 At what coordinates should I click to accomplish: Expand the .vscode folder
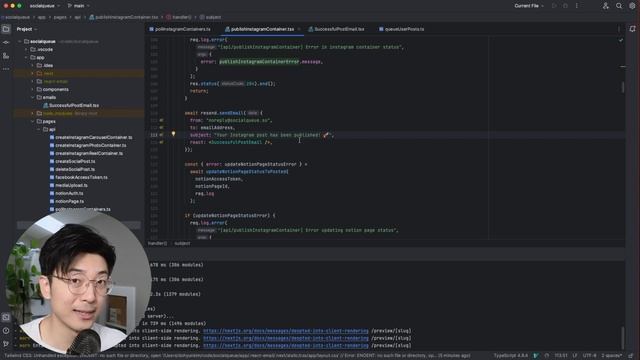point(26,49)
